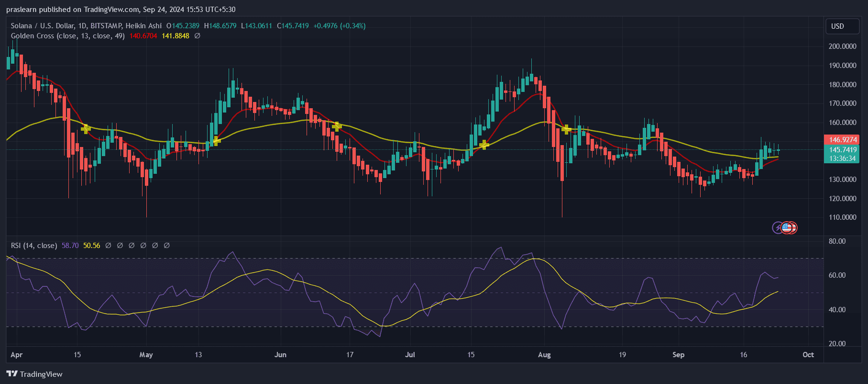Click the Golden Cross indicator legend name
This screenshot has width=868, height=384.
pyautogui.click(x=67, y=36)
